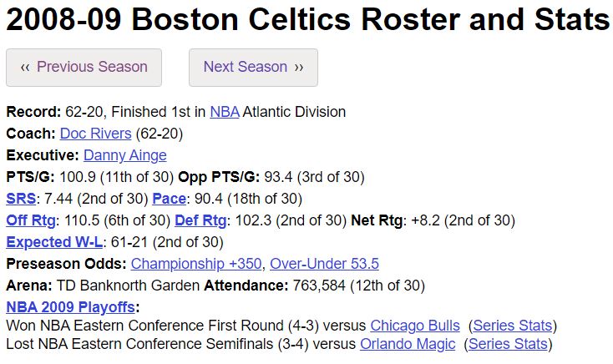Open the SRS glossary link
The width and height of the screenshot is (613, 364).
[21, 199]
